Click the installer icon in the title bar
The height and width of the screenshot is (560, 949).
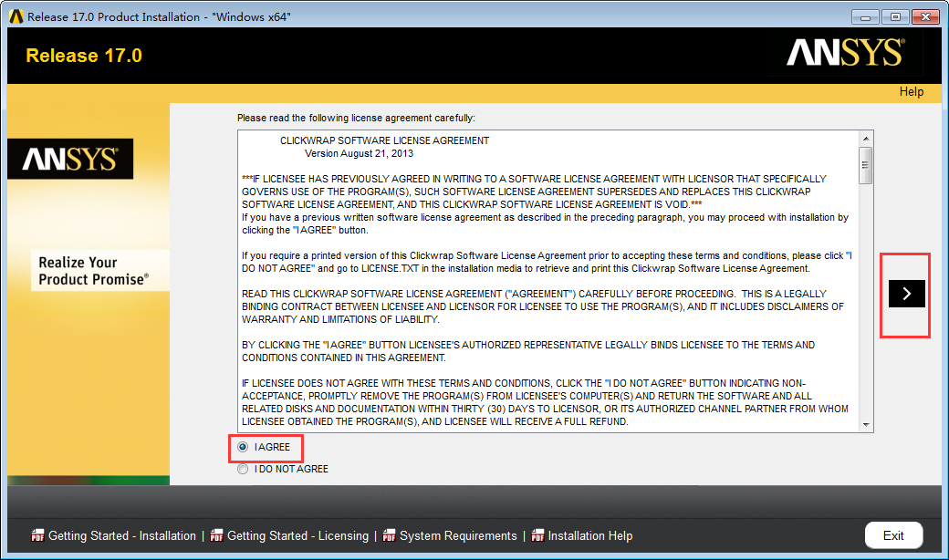pos(15,17)
